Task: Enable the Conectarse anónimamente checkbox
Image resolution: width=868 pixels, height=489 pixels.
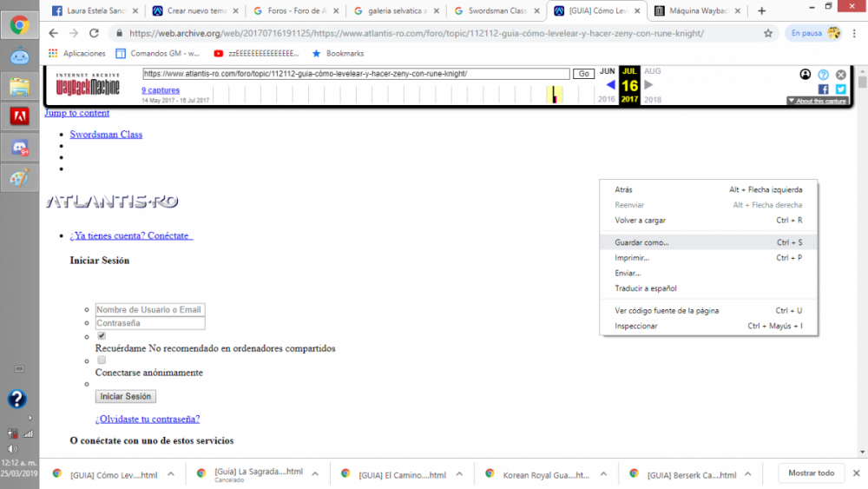Action: tap(102, 360)
